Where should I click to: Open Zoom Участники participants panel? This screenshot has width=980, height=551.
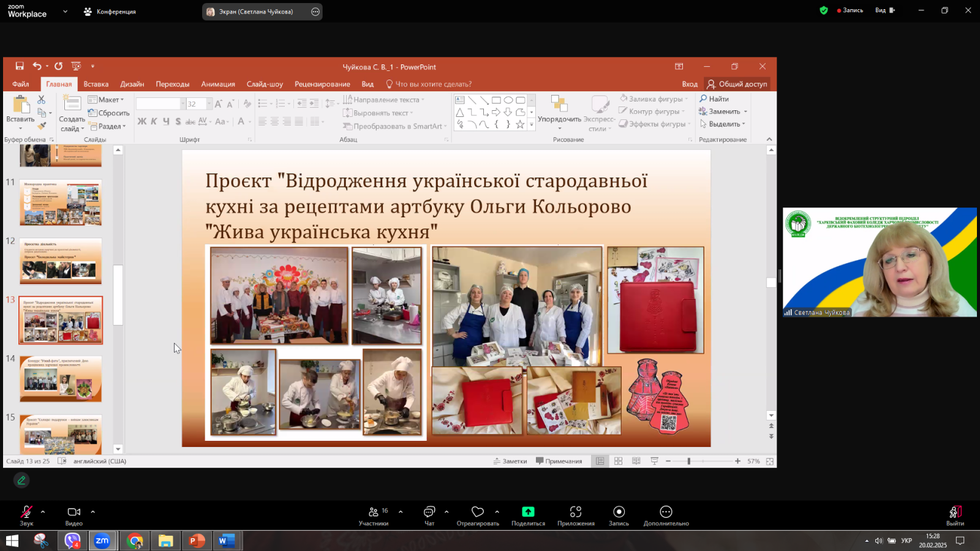[374, 515]
